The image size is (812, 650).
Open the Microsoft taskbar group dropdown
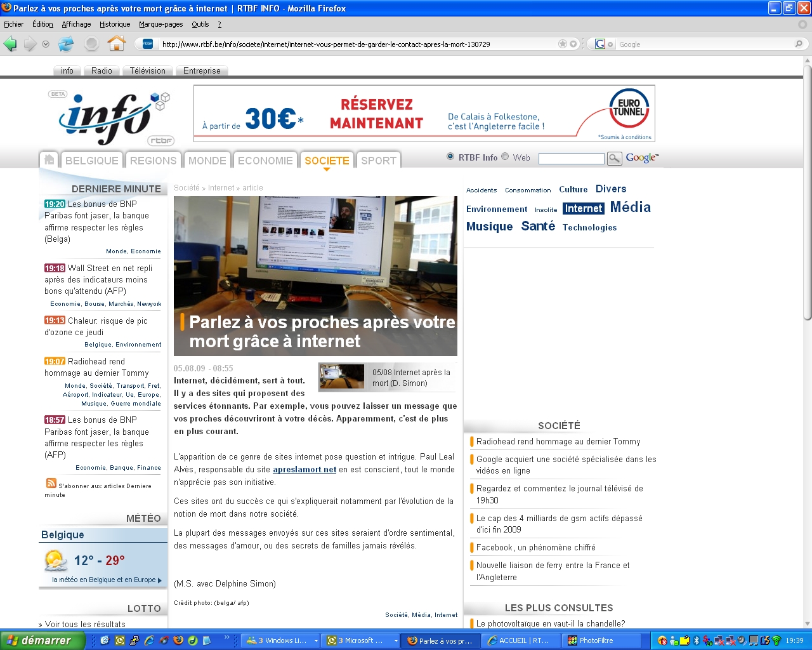[396, 641]
